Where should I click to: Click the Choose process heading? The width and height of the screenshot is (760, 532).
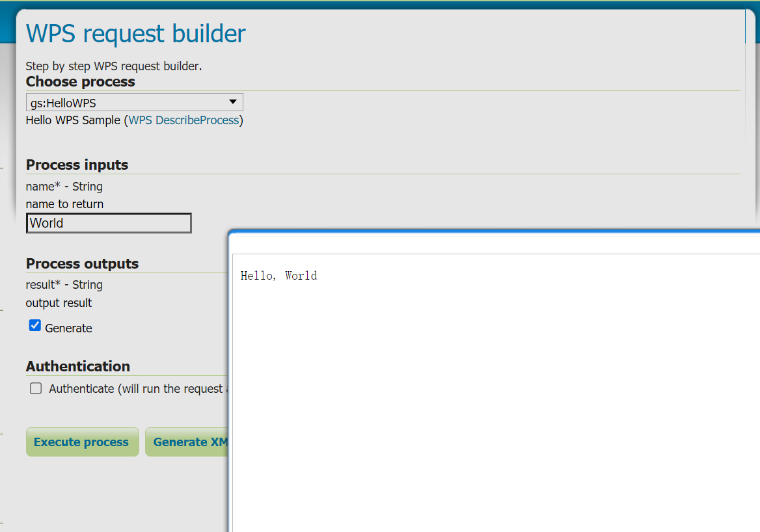pos(81,82)
